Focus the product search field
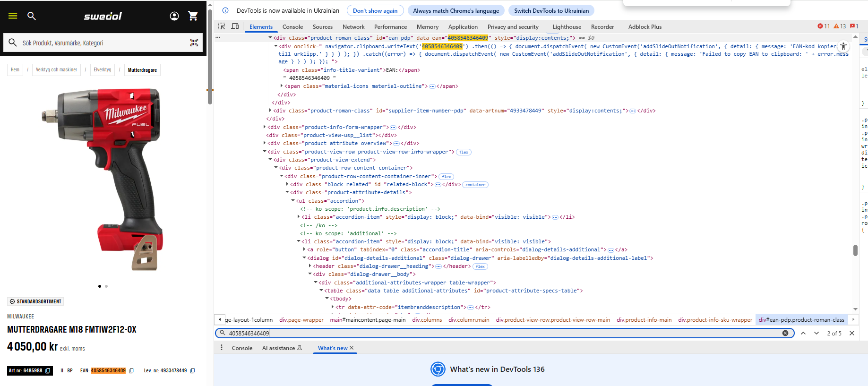The height and width of the screenshot is (386, 868). tap(103, 43)
